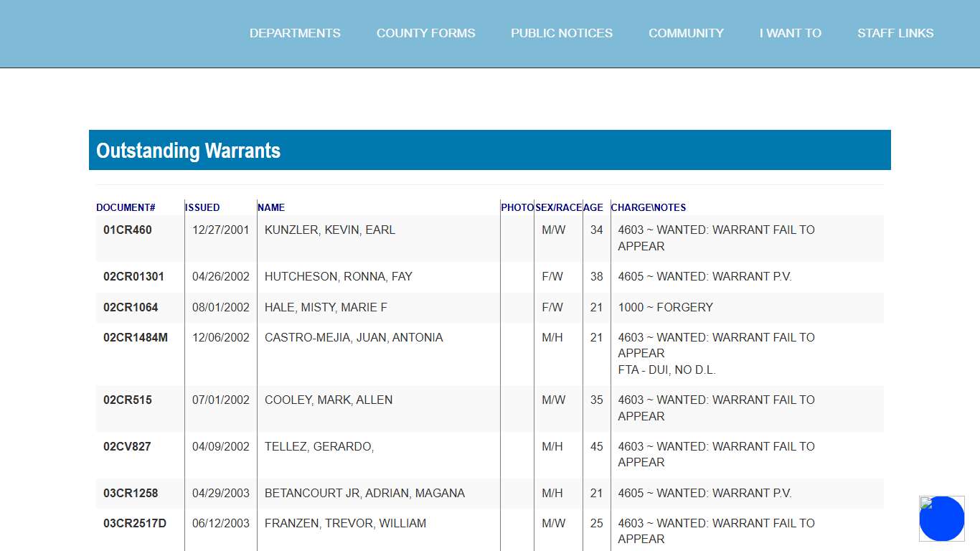Sort by the CHARGE\NOTES column header
This screenshot has height=551, width=980.
[648, 207]
